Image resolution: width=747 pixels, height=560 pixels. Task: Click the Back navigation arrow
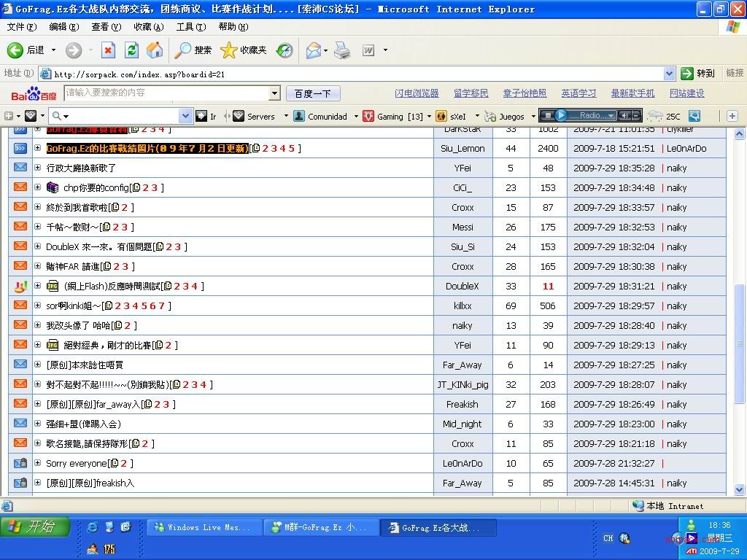click(x=15, y=50)
